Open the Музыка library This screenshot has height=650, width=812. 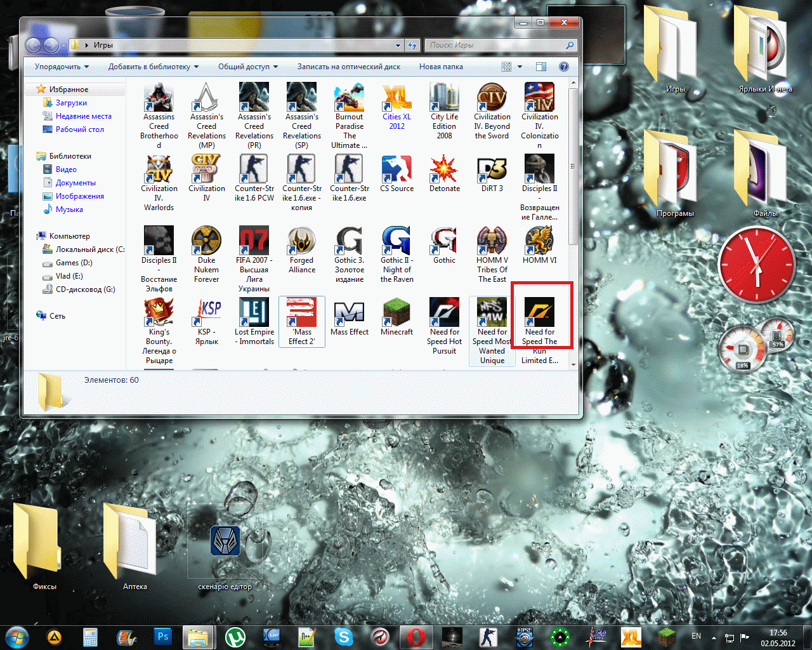(x=69, y=209)
